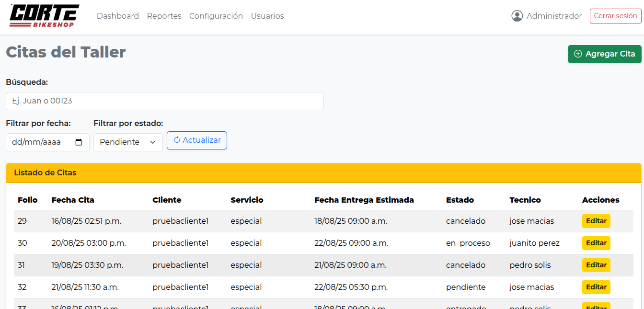Click the Listado de Citas yellow header

coord(323,173)
